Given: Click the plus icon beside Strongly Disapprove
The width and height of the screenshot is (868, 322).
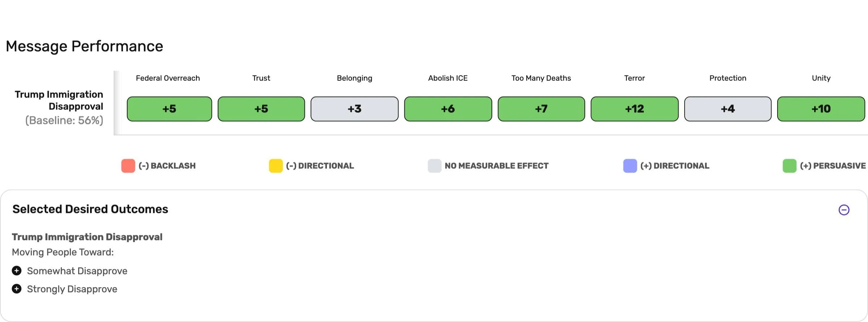Looking at the screenshot, I should (x=17, y=289).
